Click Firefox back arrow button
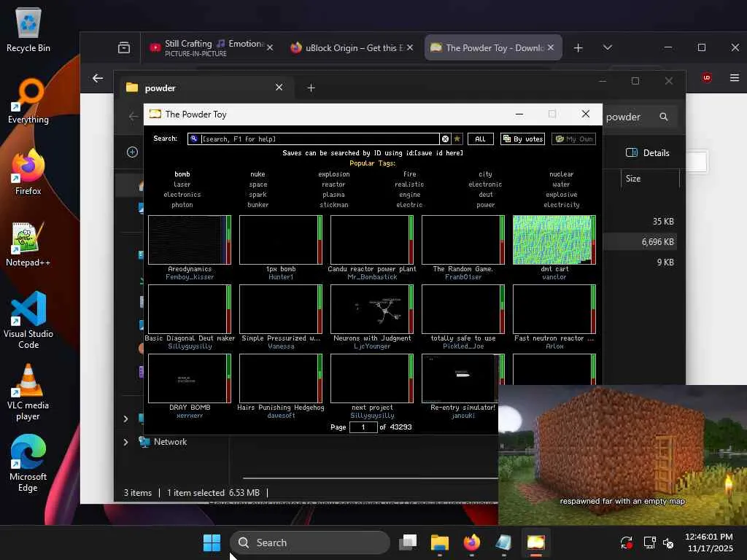The width and height of the screenshot is (747, 560). click(98, 78)
